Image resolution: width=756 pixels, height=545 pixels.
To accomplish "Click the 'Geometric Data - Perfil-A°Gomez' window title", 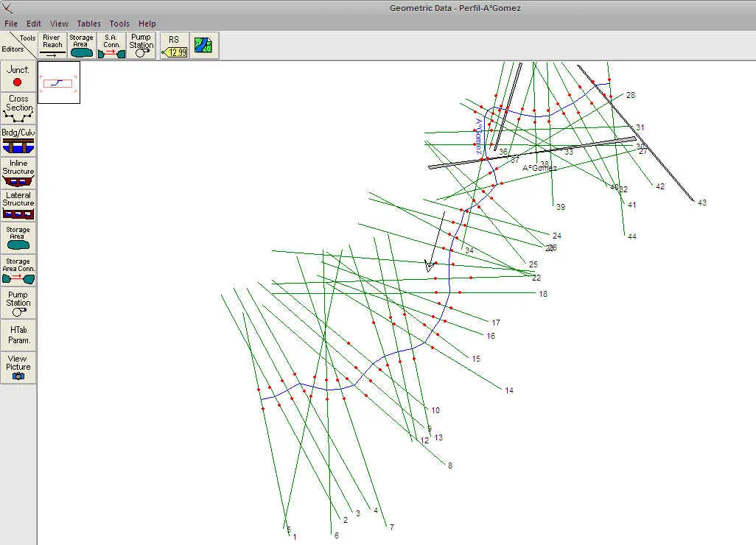I will pos(455,7).
